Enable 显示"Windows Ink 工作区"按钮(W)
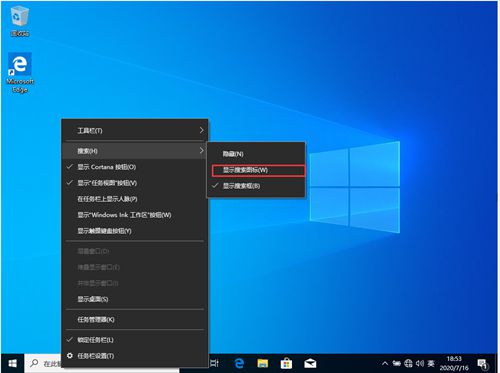Image resolution: width=500 pixels, height=373 pixels. [x=135, y=215]
